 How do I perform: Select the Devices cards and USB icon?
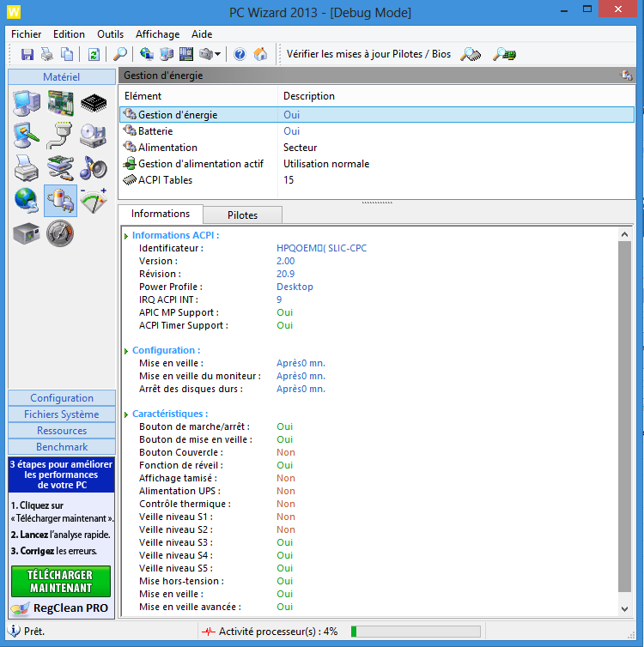tap(60, 168)
